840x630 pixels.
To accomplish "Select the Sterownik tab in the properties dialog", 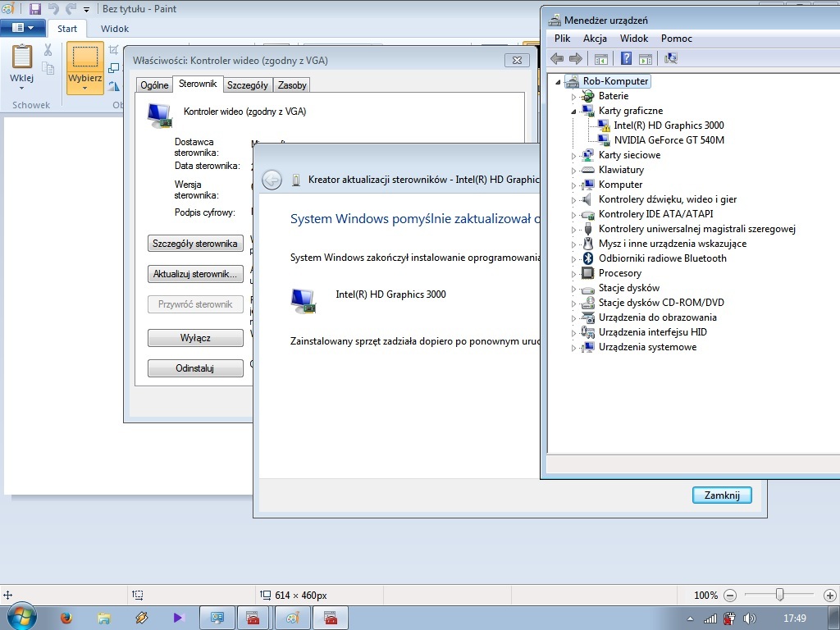I will click(198, 84).
